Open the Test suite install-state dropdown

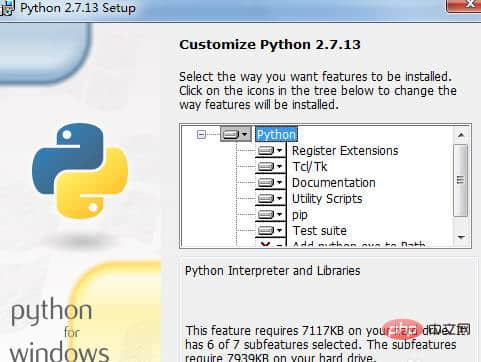(270, 230)
